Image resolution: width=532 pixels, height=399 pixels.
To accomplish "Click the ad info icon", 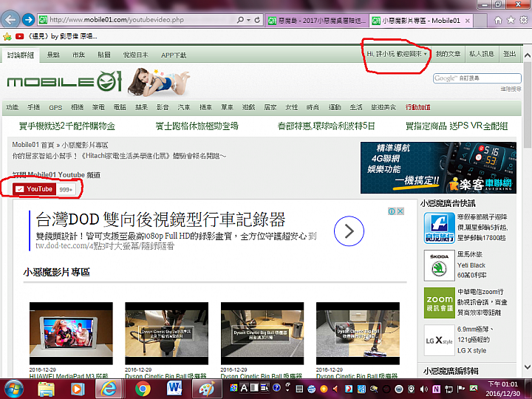I will [392, 211].
